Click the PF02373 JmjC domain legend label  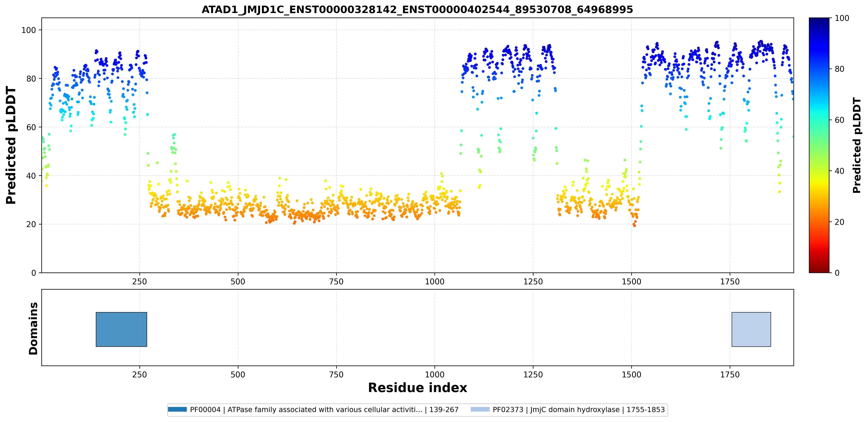[579, 410]
